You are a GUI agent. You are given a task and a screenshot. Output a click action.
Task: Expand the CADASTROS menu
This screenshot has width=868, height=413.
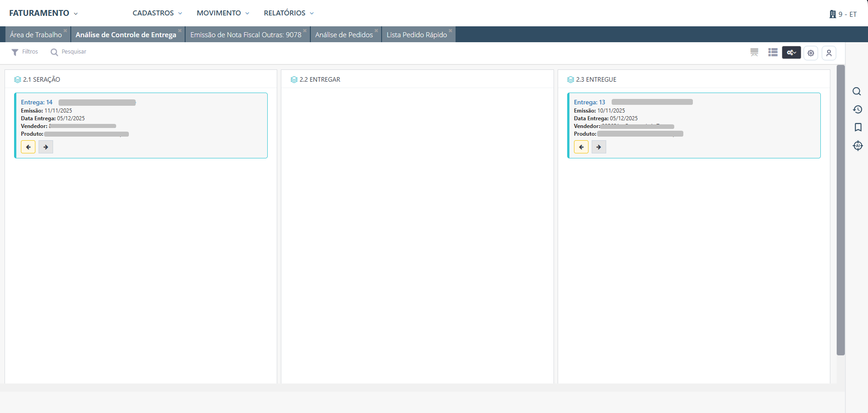point(157,13)
